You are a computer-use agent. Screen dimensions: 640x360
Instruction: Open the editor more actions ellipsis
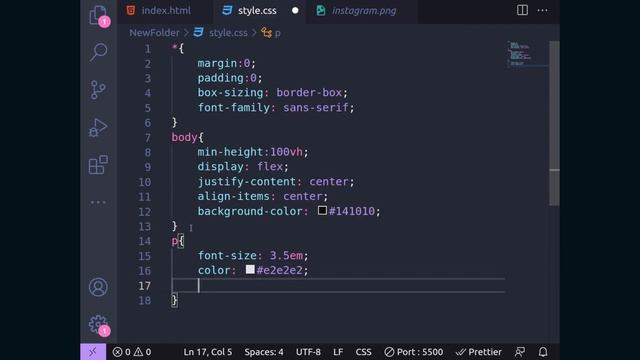click(x=542, y=10)
